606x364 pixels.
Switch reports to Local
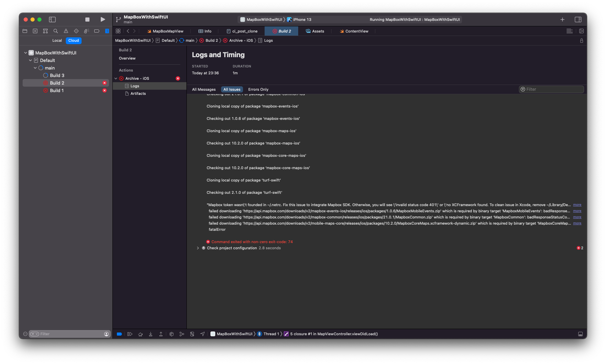[57, 40]
